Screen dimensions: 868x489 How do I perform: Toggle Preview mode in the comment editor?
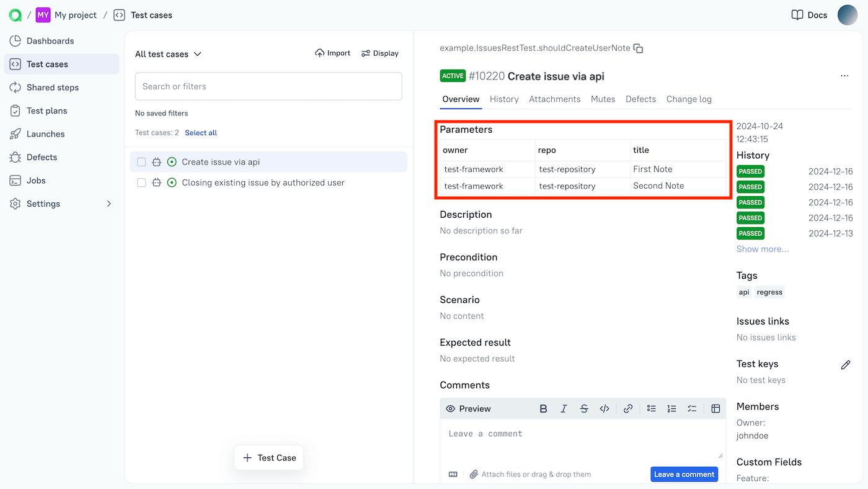(x=467, y=408)
